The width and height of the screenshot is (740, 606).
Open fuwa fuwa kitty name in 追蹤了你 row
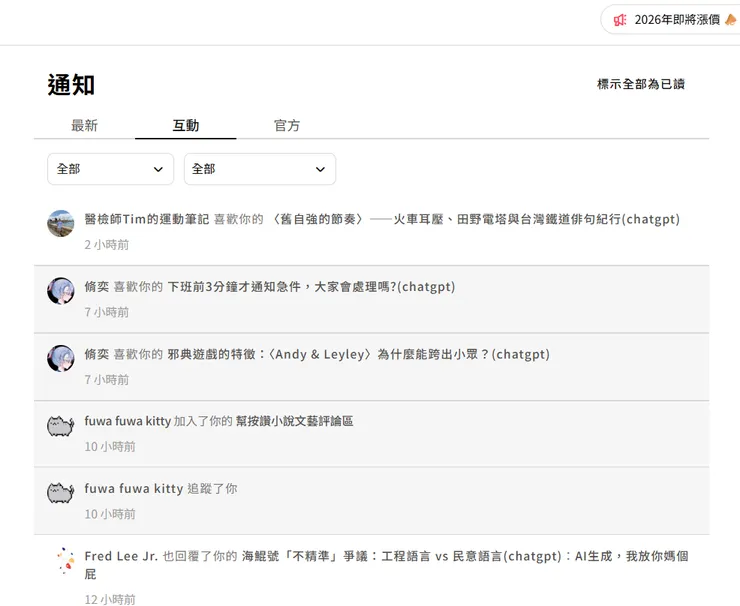pos(134,488)
